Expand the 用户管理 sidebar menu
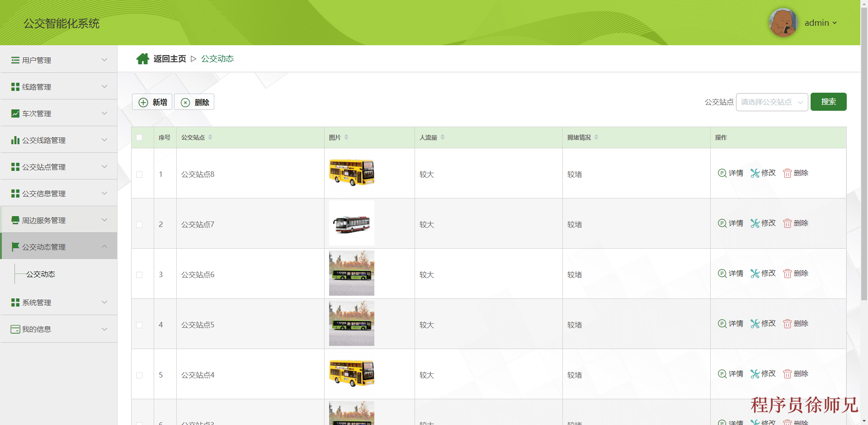The image size is (868, 425). tap(59, 60)
